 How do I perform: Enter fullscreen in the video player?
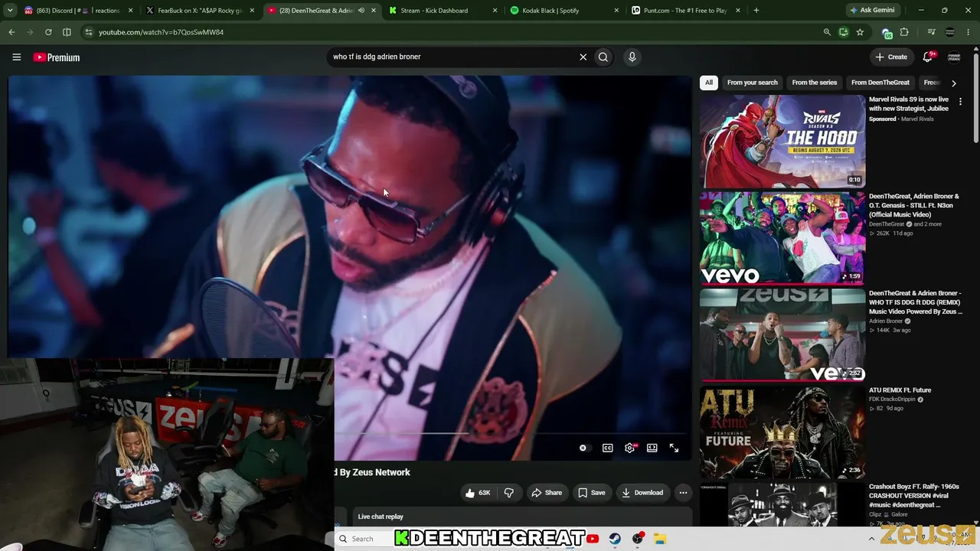[x=674, y=448]
